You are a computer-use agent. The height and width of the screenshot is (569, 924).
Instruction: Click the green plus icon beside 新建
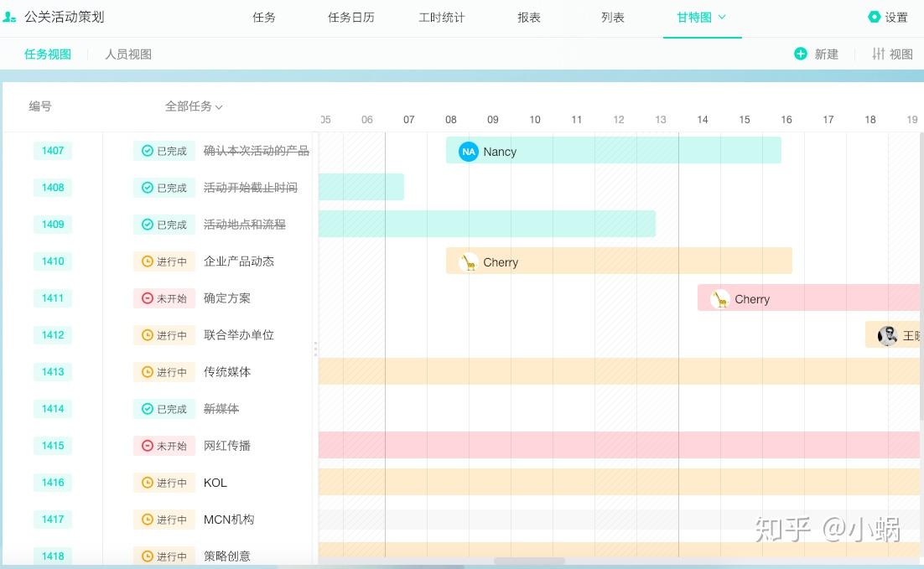(802, 54)
